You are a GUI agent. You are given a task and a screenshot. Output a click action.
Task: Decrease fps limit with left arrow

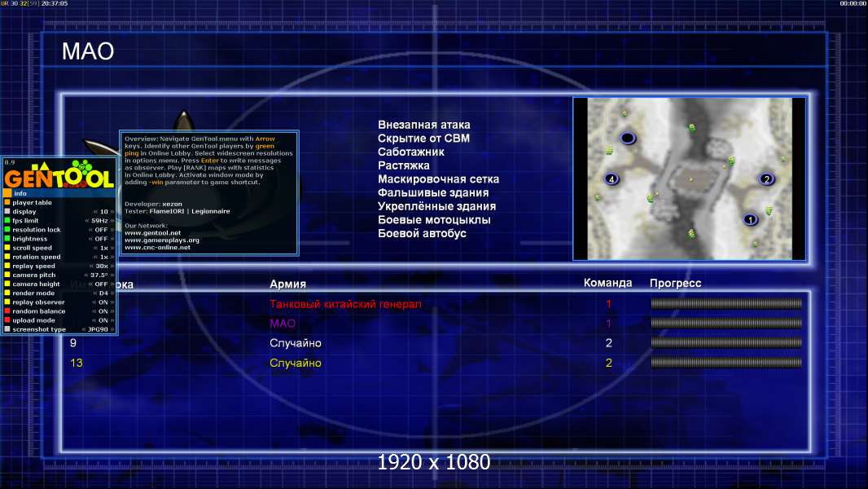coord(87,220)
